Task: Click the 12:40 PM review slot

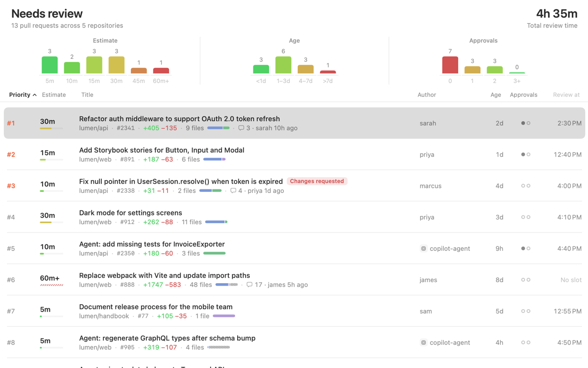Action: coord(567,155)
